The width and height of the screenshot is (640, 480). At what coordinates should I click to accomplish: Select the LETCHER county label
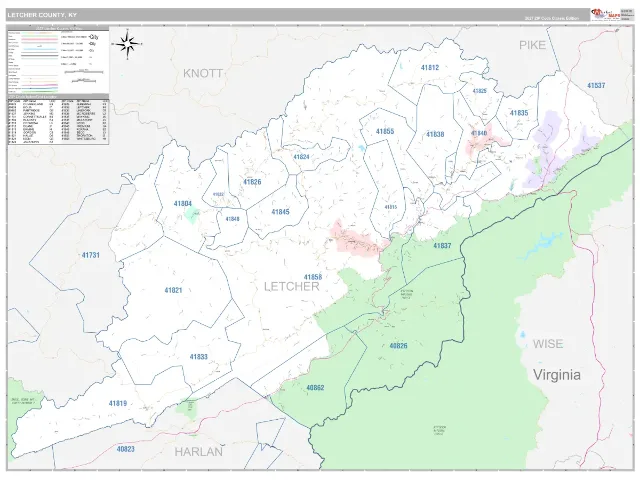pyautogui.click(x=291, y=287)
